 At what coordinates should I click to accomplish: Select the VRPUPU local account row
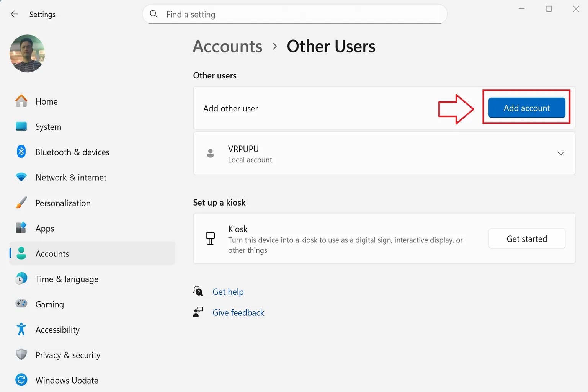(384, 153)
